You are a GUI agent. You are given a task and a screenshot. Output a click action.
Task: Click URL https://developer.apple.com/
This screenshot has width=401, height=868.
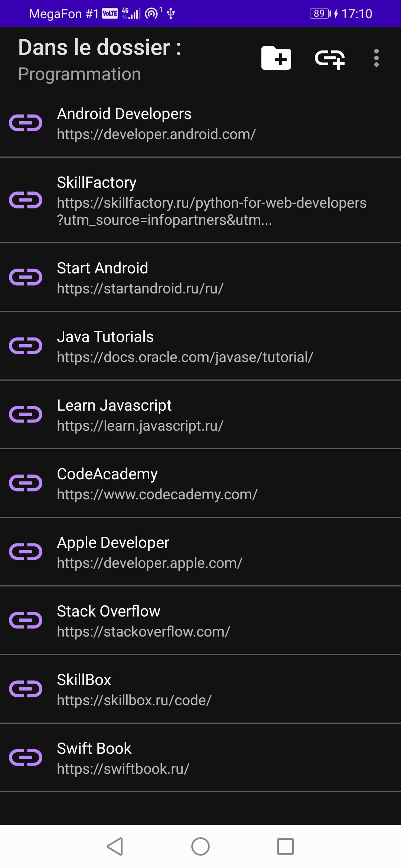tap(150, 563)
